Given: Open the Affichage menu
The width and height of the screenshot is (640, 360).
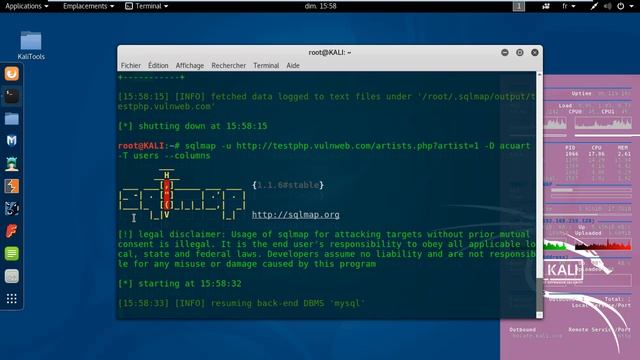Looking at the screenshot, I should pyautogui.click(x=189, y=65).
